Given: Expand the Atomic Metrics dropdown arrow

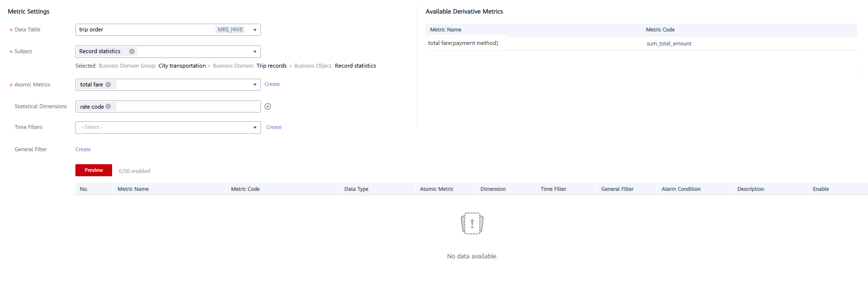Looking at the screenshot, I should (x=255, y=85).
